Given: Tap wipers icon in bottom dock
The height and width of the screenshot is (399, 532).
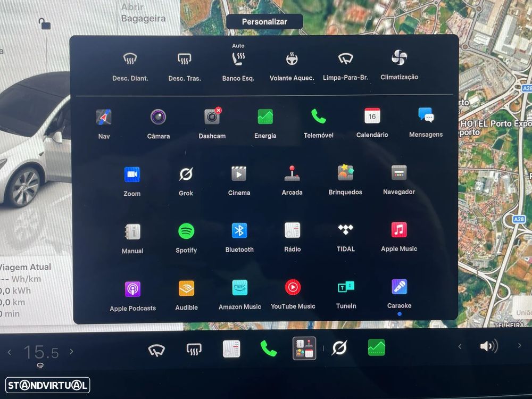Looking at the screenshot, I should 156,350.
